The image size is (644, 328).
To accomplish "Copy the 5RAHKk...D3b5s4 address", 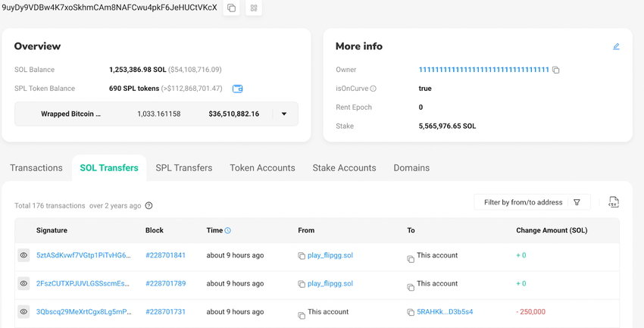I will (411, 312).
